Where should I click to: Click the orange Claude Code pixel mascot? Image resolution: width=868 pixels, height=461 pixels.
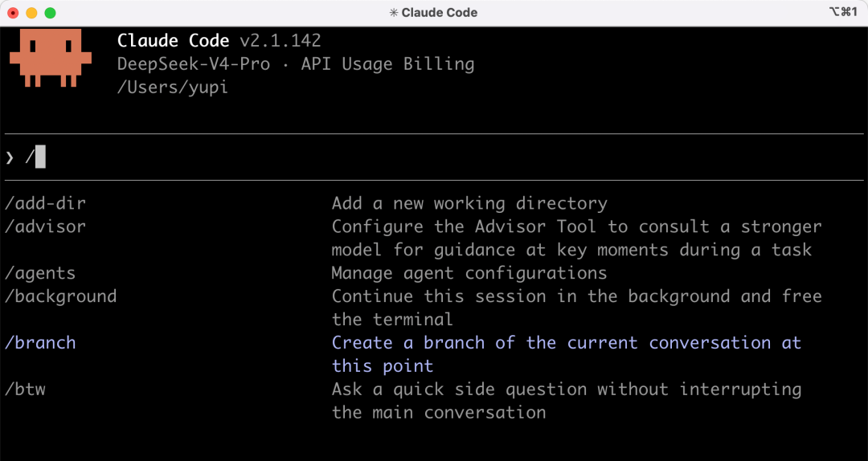point(51,58)
